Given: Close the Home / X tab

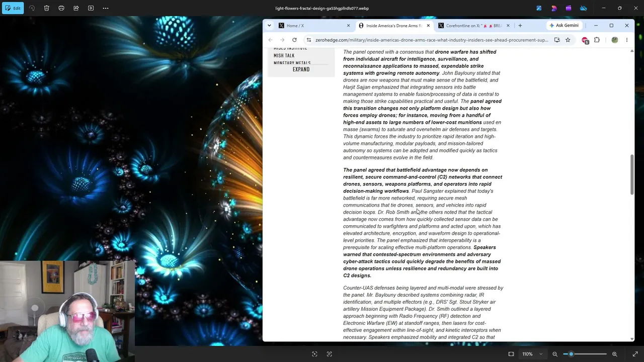Looking at the screenshot, I should click(348, 26).
